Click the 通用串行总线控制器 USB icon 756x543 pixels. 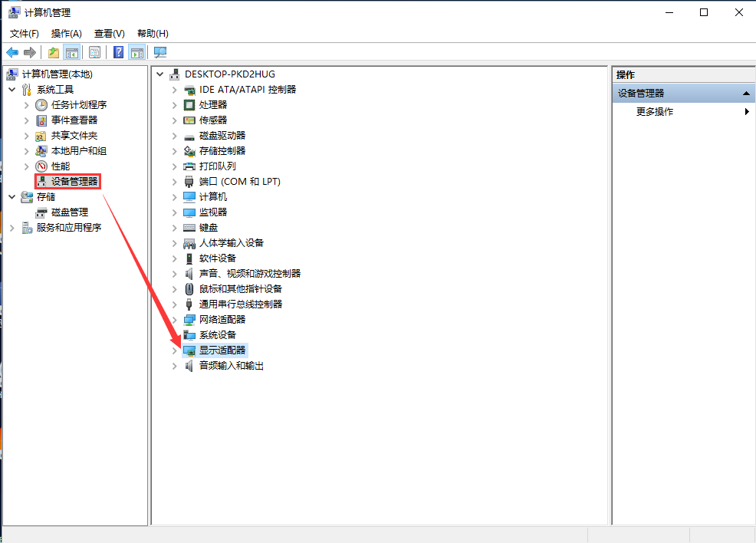189,304
